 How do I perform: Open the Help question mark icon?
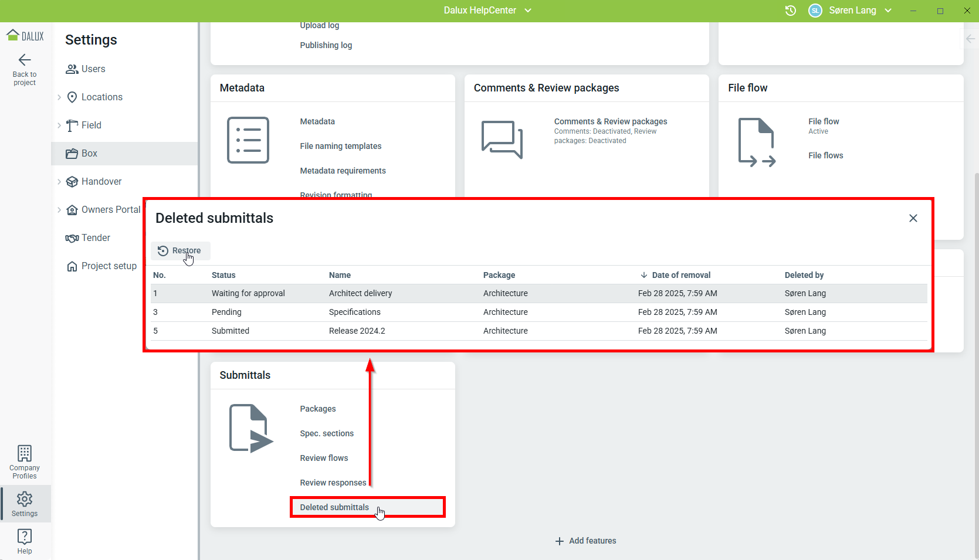click(25, 537)
